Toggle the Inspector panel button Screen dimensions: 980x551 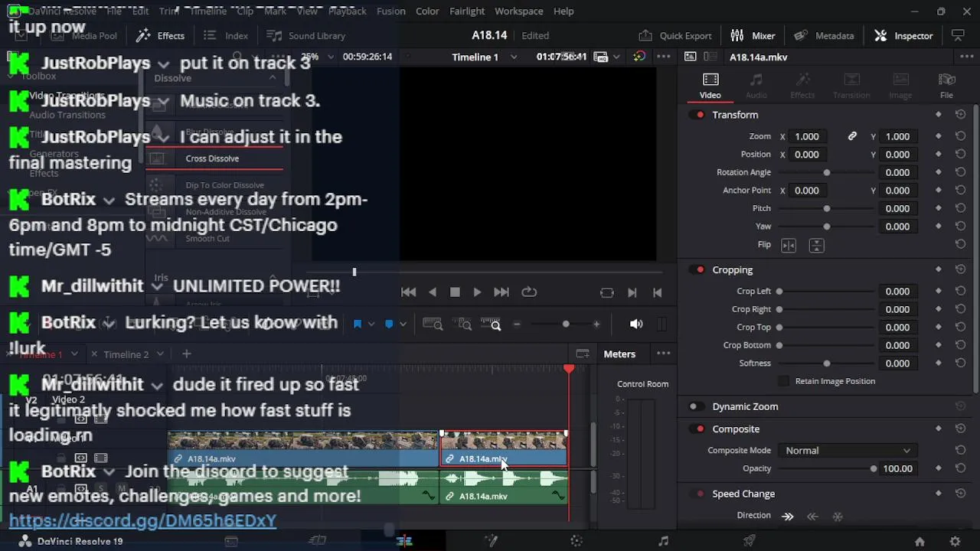click(903, 35)
